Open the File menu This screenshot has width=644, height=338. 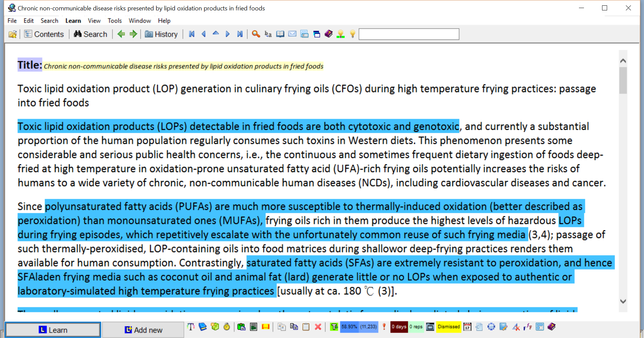click(12, 21)
